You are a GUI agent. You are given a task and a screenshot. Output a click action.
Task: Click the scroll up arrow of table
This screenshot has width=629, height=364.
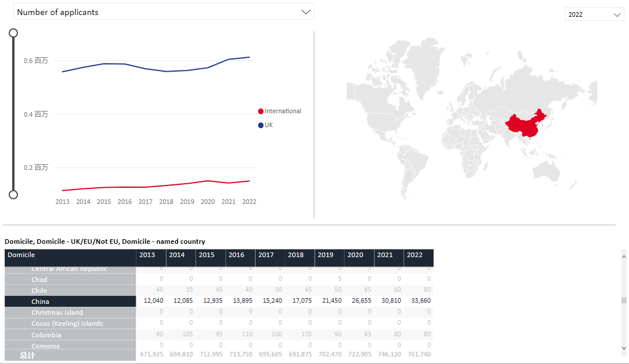[x=624, y=257]
